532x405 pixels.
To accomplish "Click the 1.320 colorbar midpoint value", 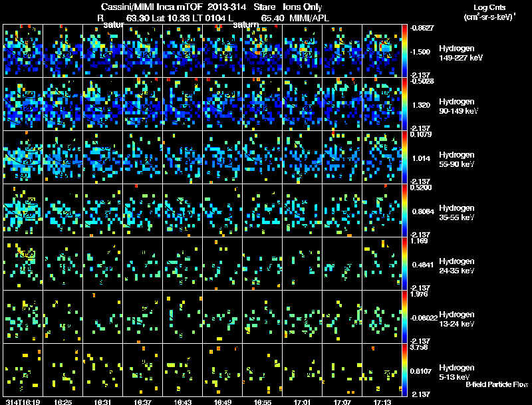I will (421, 105).
